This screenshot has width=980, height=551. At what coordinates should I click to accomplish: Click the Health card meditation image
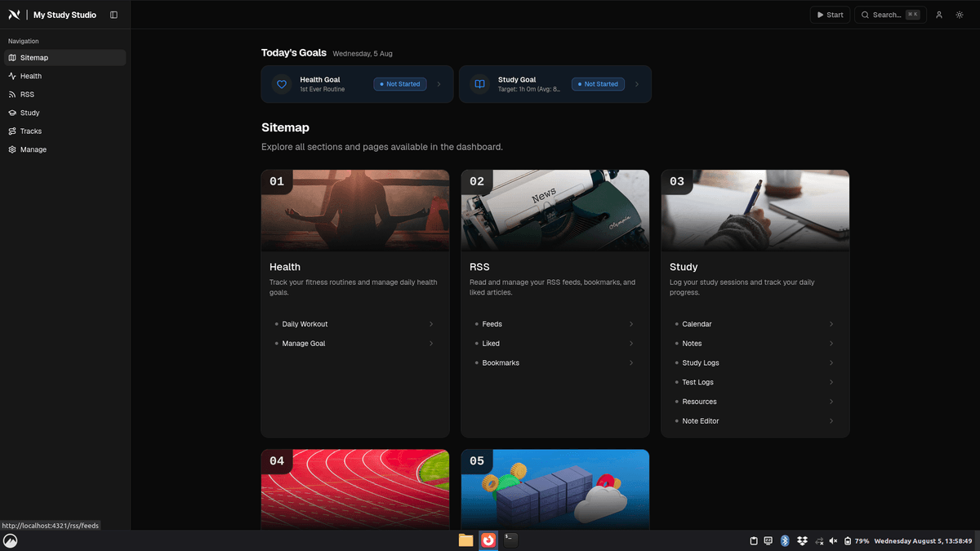(355, 211)
